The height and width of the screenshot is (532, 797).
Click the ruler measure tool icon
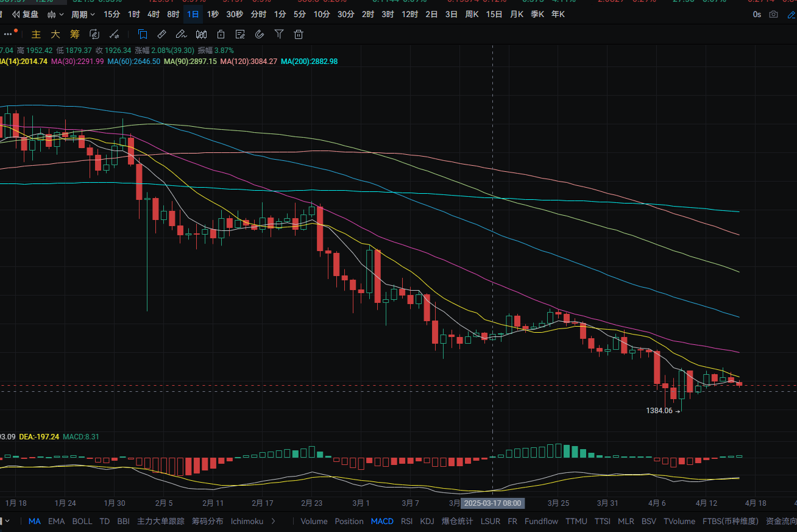click(x=161, y=35)
